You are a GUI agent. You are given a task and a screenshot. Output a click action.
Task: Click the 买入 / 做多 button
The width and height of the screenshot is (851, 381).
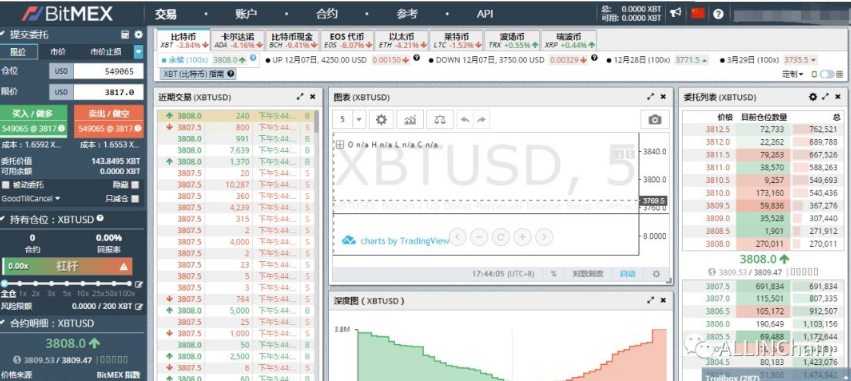pos(33,120)
